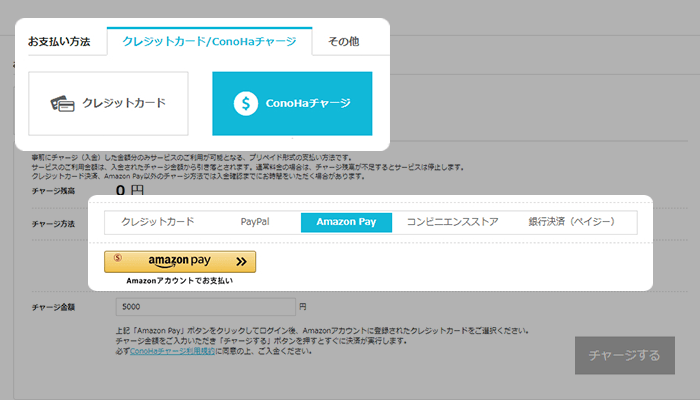Choose the ConoHaチャージ payment box
Viewport: 700px width, 400px height.
pos(292,104)
